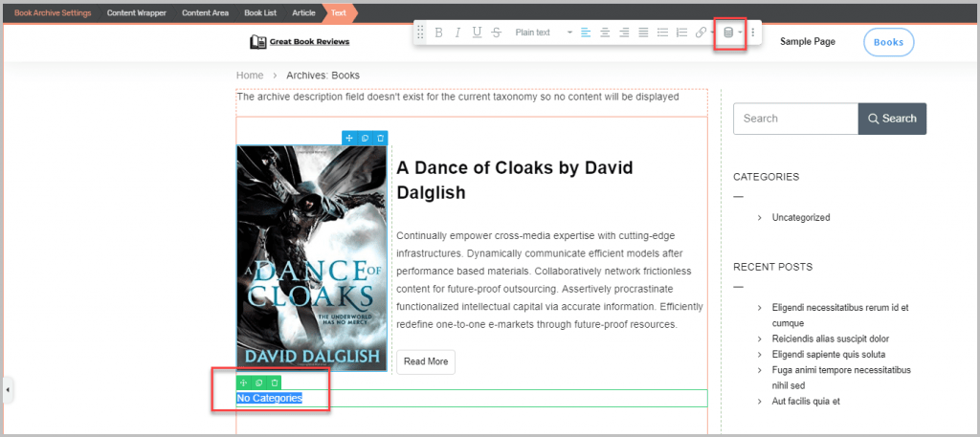Viewport: 980px width, 437px height.
Task: Click the Read More button
Action: (426, 361)
